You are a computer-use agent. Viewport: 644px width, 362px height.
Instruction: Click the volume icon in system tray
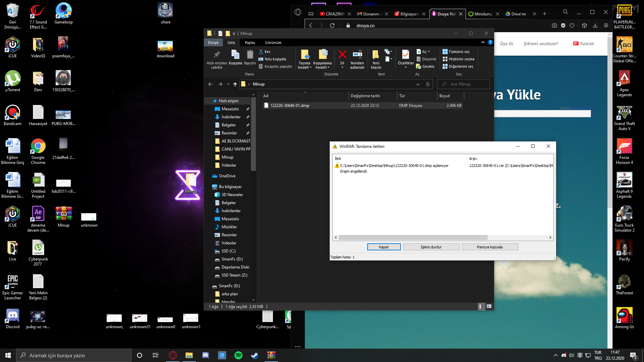tap(572, 355)
